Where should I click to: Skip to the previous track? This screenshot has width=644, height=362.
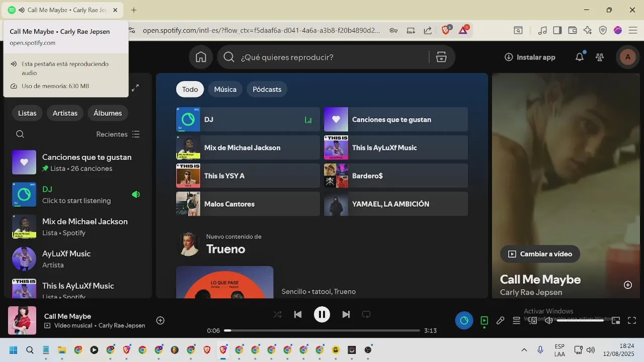coord(298,315)
